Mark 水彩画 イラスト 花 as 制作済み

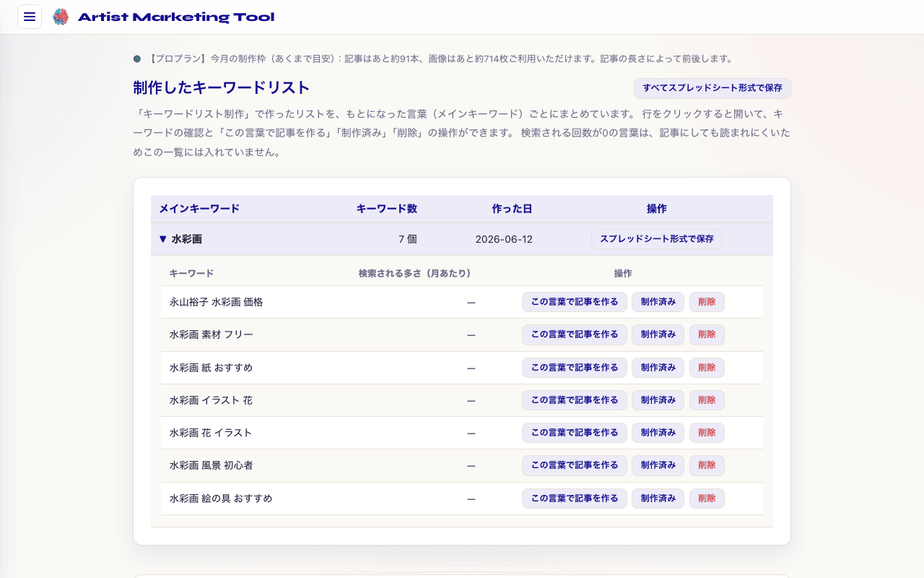coord(658,400)
